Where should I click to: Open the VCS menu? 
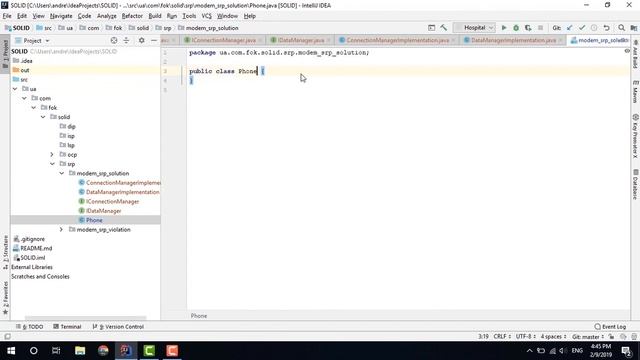[x=207, y=16]
